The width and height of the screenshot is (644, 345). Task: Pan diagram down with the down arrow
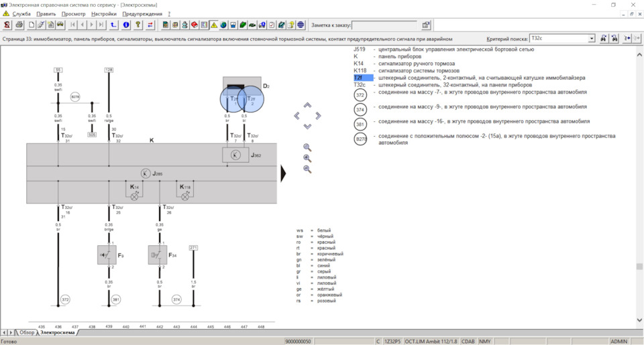coord(307,127)
